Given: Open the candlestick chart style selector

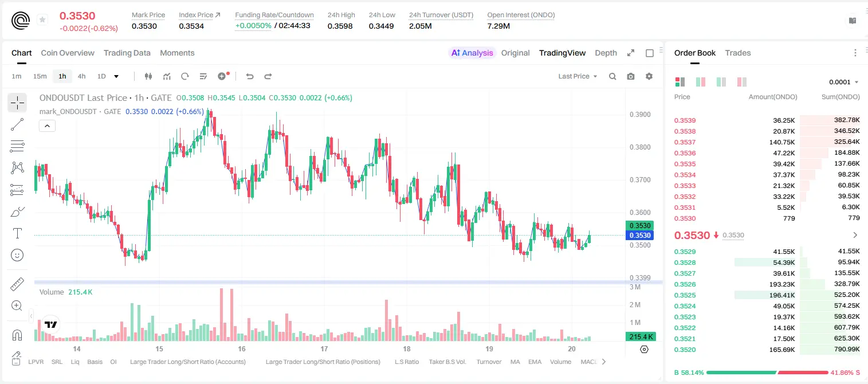Looking at the screenshot, I should point(149,76).
